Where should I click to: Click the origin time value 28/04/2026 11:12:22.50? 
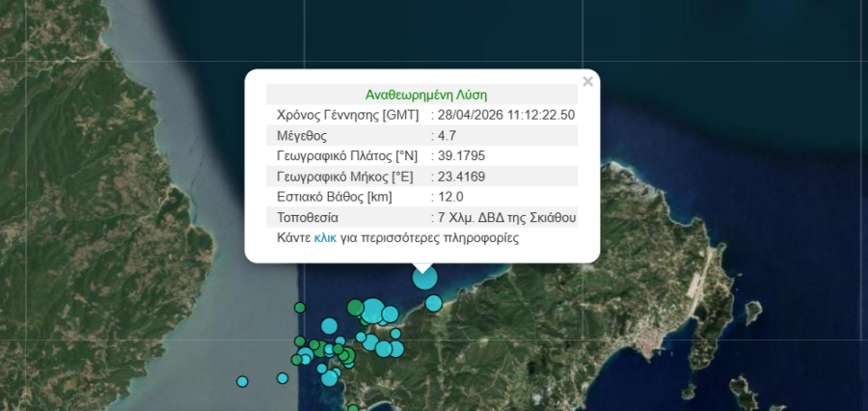pyautogui.click(x=505, y=115)
